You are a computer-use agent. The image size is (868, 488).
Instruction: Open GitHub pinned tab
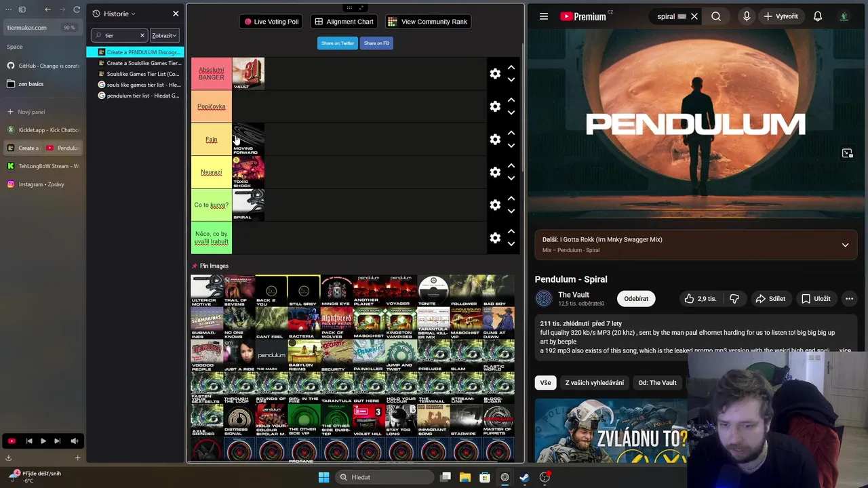42,66
